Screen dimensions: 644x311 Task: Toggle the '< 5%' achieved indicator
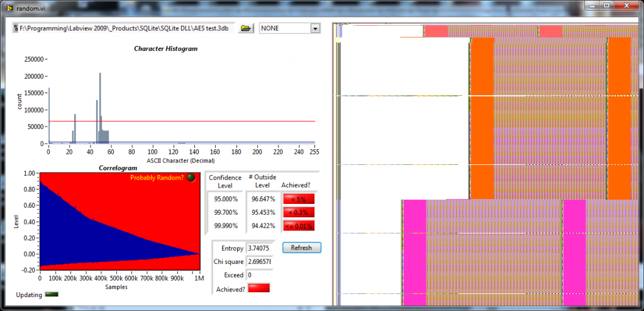[299, 199]
